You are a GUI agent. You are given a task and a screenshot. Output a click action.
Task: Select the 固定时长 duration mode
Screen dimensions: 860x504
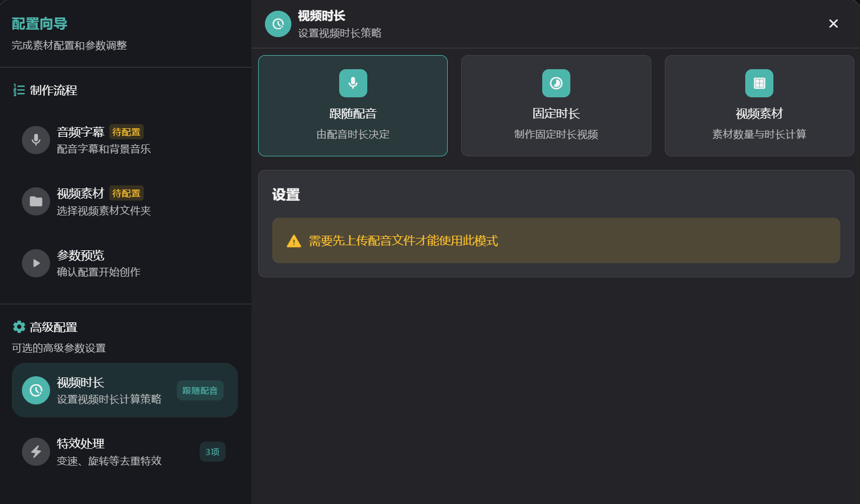tap(556, 118)
